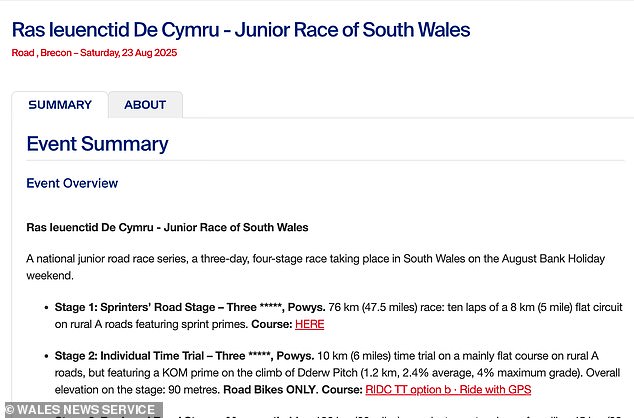Open the Stage 1 course HERE link

click(309, 324)
